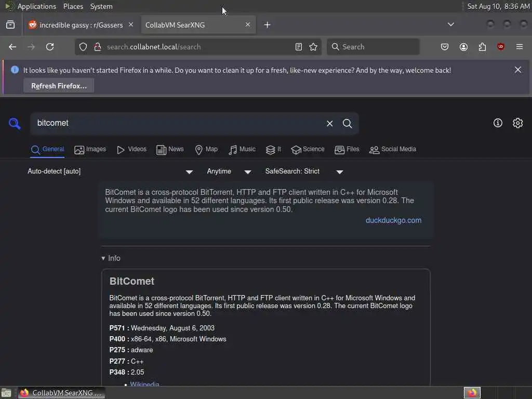The width and height of the screenshot is (532, 399).
Task: Switch to Social Media category
Action: pos(393,149)
